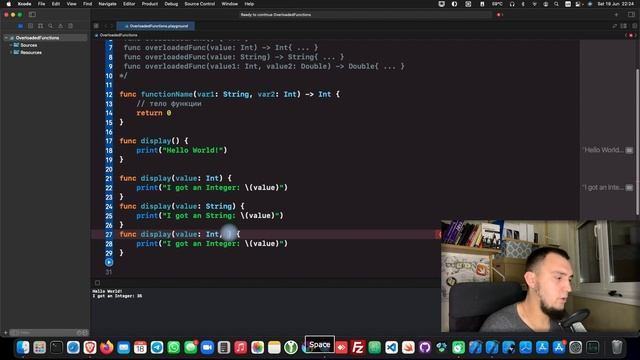This screenshot has width=640, height=360.
Task: Click the add plus button below navigator
Action: point(6,333)
